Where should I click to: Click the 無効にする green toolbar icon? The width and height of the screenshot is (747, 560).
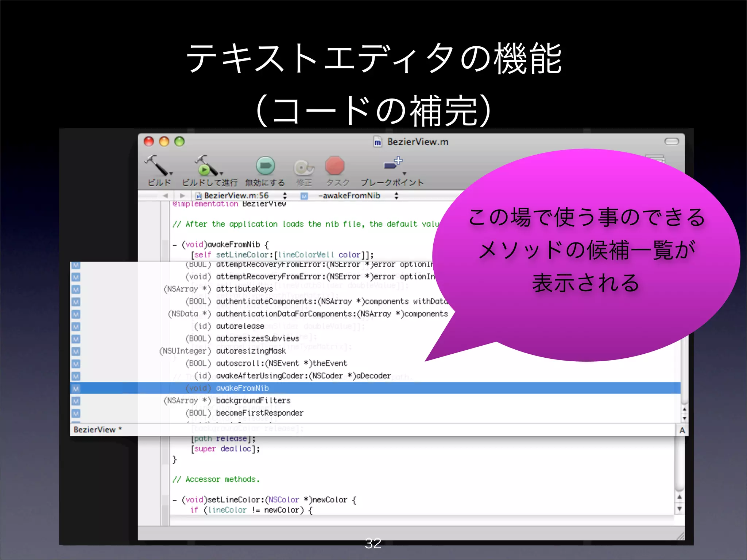point(266,166)
